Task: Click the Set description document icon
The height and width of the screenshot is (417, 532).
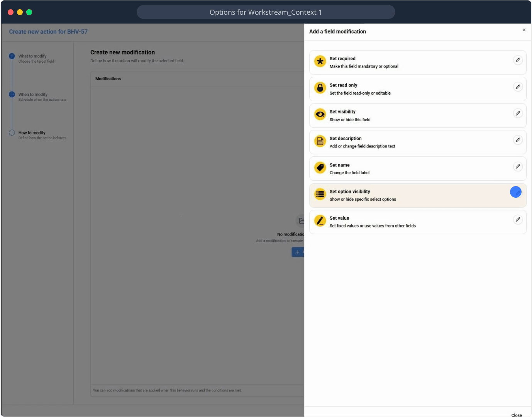Action: click(x=320, y=141)
